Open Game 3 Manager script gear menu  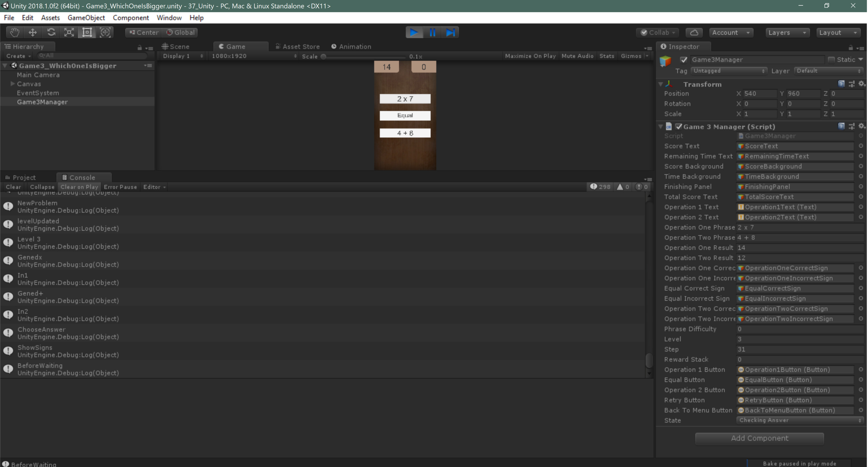[862, 126]
